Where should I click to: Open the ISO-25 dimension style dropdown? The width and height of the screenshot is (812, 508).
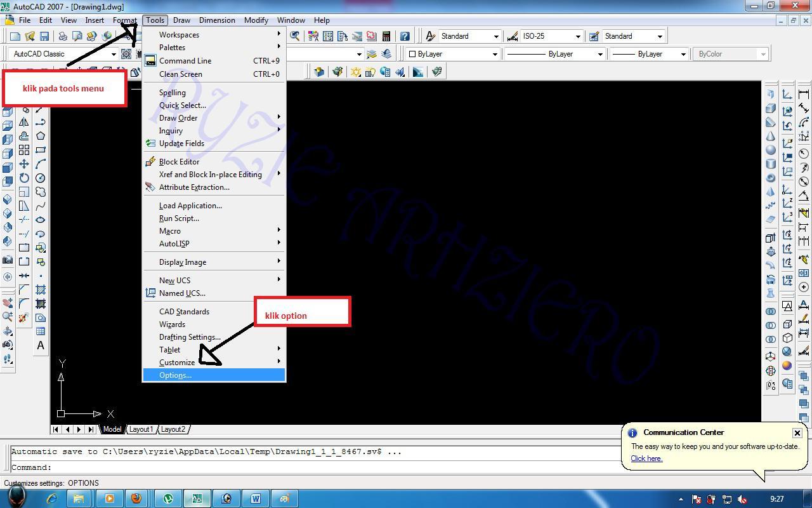coord(551,36)
